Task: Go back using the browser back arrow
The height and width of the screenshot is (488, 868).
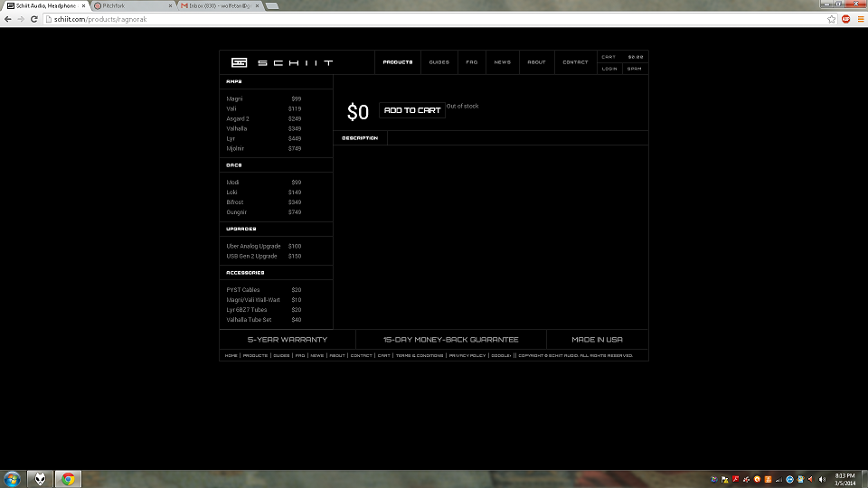Action: click(x=8, y=19)
